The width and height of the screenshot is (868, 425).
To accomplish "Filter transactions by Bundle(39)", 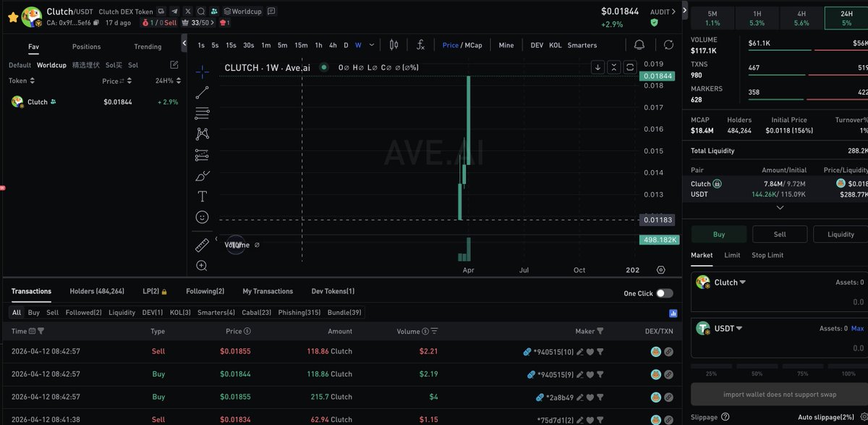I will coord(344,313).
